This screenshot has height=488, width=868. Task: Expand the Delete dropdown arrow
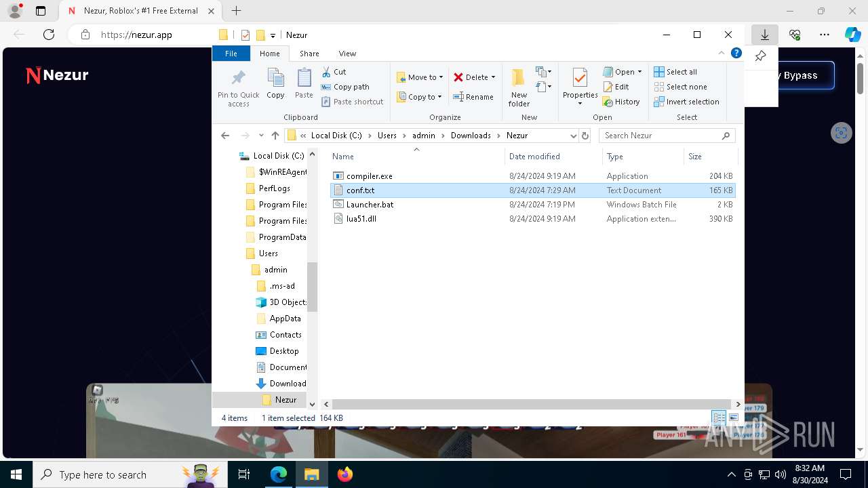[x=493, y=77]
